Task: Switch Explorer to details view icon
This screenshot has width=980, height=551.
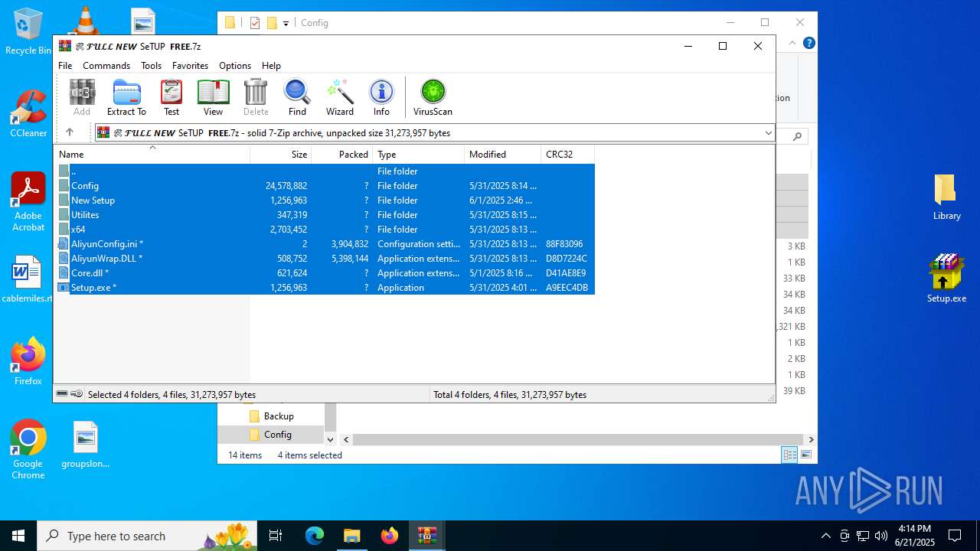Action: click(789, 455)
